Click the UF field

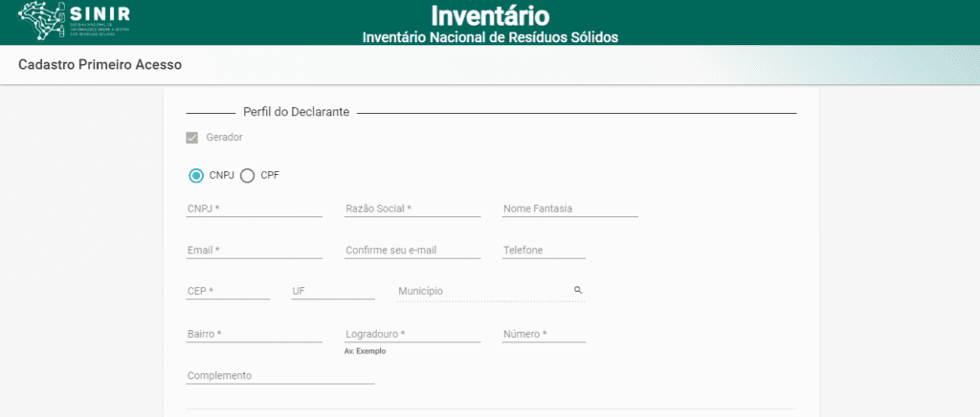[x=333, y=292]
